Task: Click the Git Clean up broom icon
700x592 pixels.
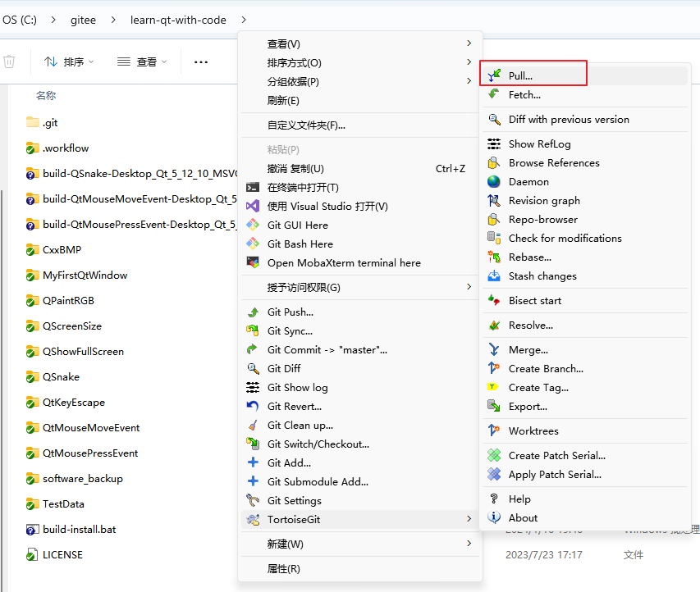Action: coord(253,425)
